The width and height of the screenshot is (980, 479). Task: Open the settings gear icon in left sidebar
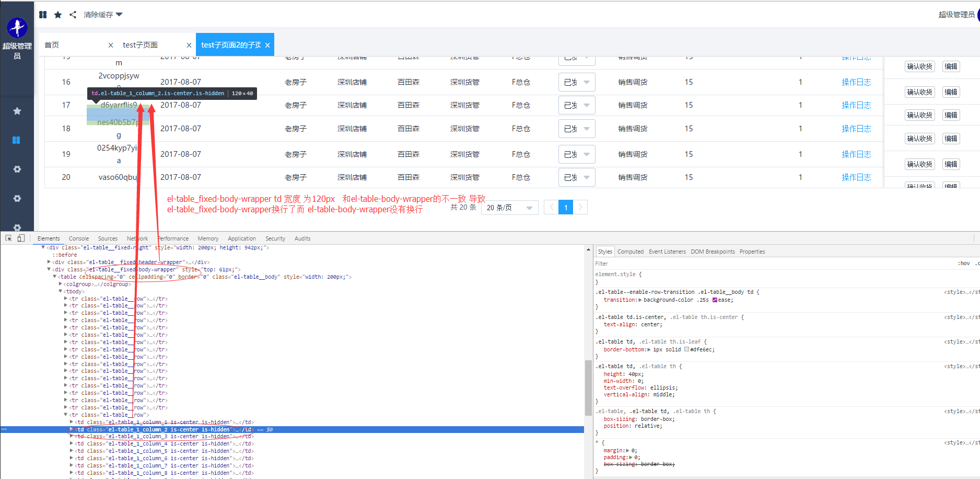pos(17,169)
